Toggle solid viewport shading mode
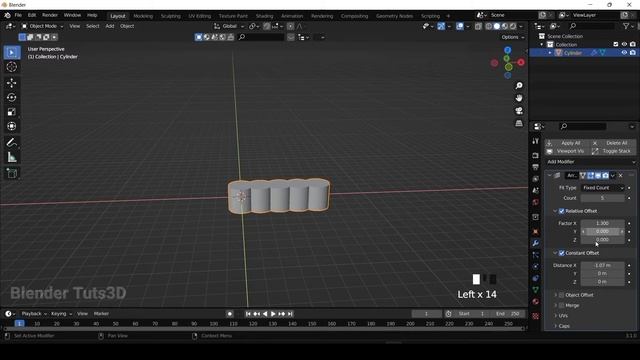The height and width of the screenshot is (360, 640). pyautogui.click(x=497, y=26)
